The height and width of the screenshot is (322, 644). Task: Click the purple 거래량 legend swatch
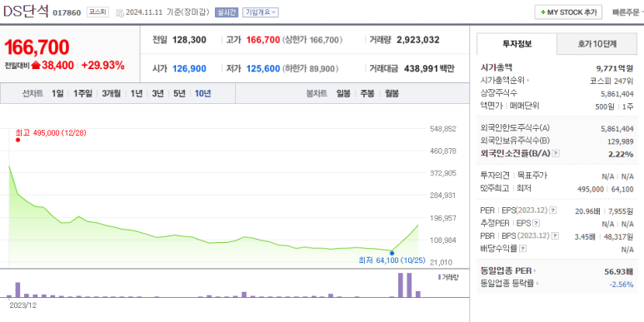click(x=439, y=277)
